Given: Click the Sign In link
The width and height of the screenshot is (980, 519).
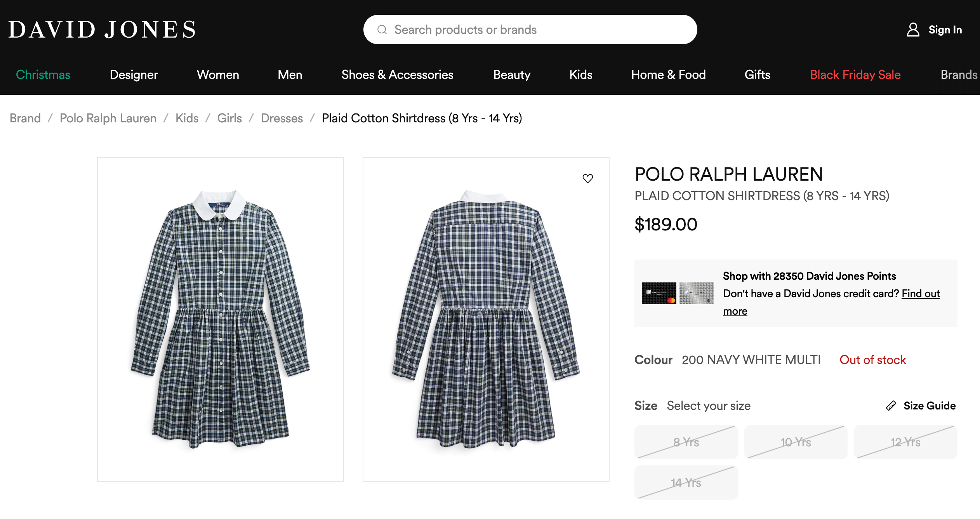Looking at the screenshot, I should (x=945, y=30).
